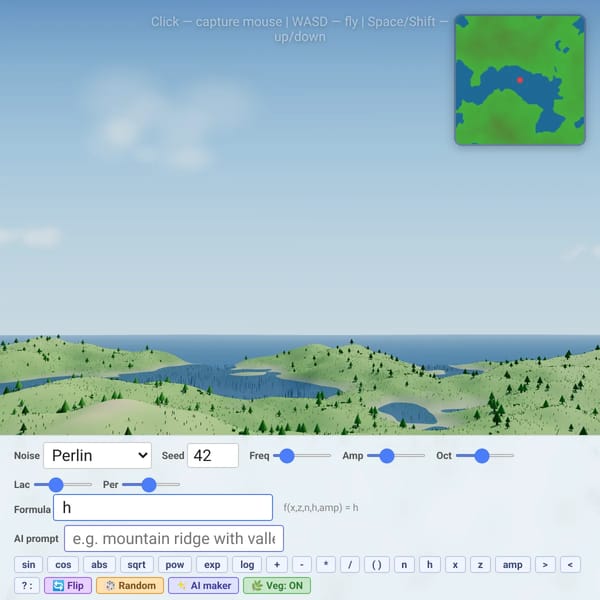This screenshot has width=600, height=600.
Task: Adjust the Freq slider
Action: pyautogui.click(x=302, y=456)
